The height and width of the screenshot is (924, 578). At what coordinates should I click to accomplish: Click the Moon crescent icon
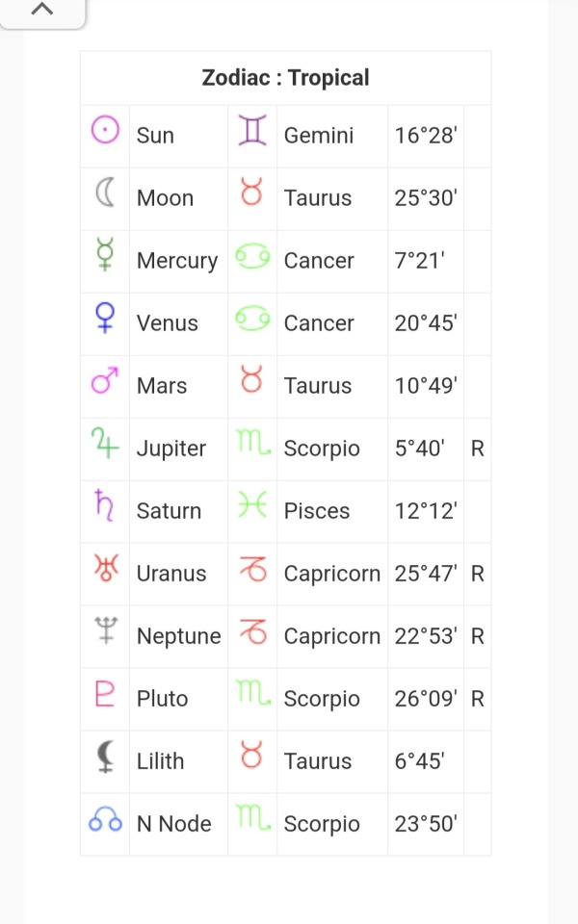[105, 192]
